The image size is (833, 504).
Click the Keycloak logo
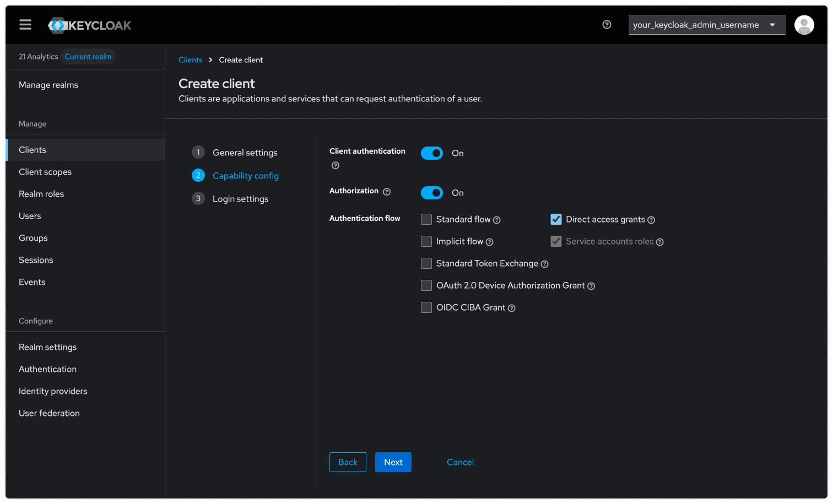point(89,25)
